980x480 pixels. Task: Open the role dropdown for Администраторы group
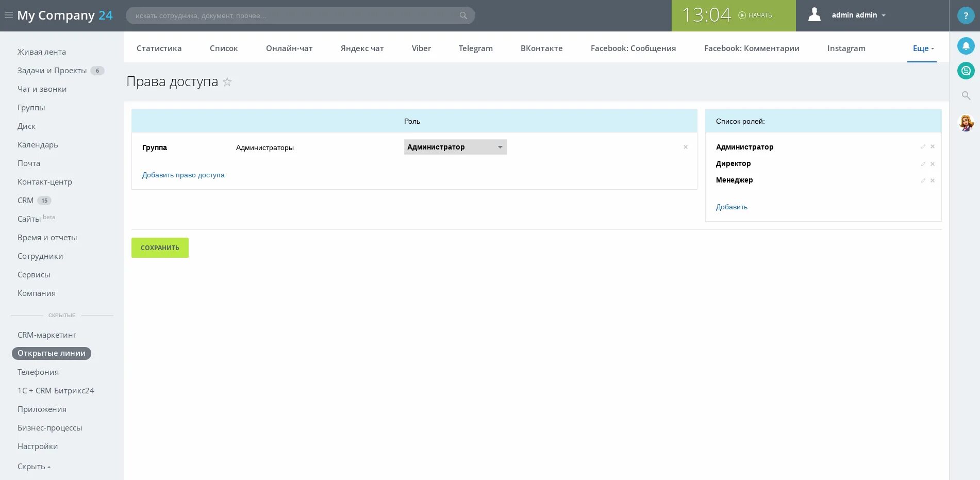tap(455, 147)
